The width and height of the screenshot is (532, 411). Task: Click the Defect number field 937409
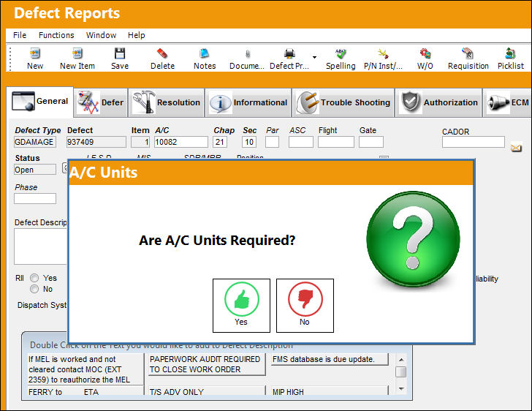pos(96,142)
